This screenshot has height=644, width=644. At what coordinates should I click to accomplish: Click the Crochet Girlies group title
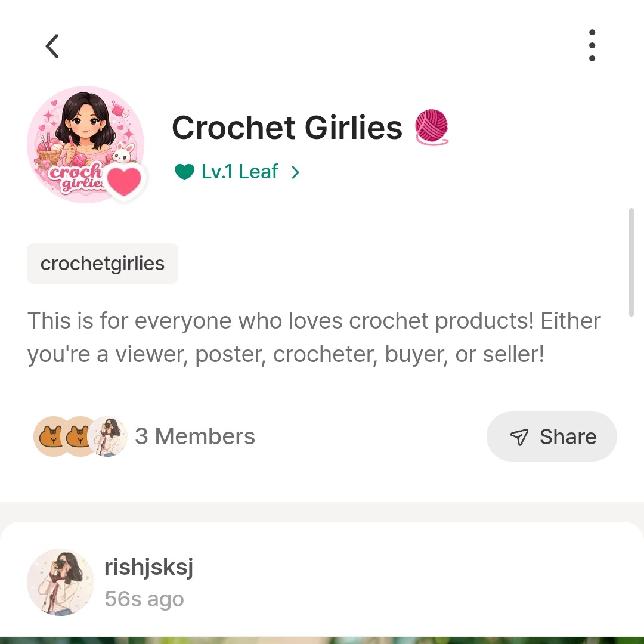point(287,127)
